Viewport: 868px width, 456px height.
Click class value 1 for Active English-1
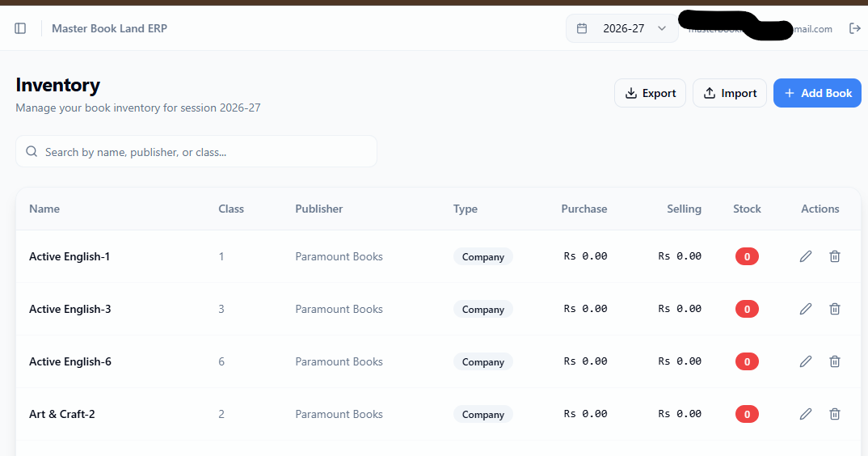221,256
